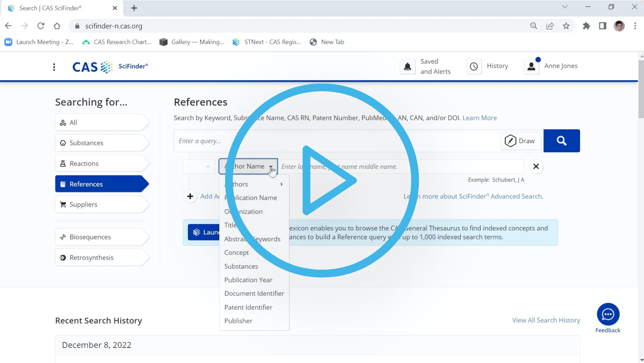The height and width of the screenshot is (363, 644).
Task: Open the Feedback chat icon
Action: click(x=608, y=314)
